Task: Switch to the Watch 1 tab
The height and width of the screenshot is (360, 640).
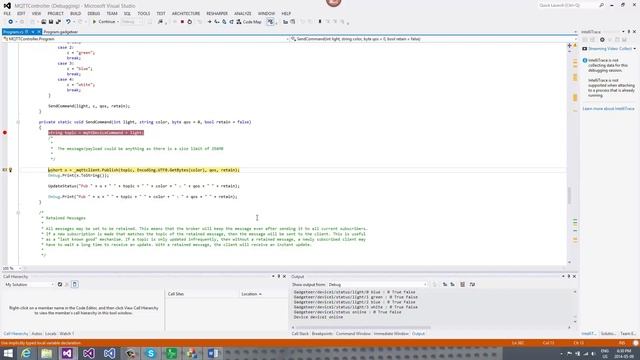Action: 67,333
